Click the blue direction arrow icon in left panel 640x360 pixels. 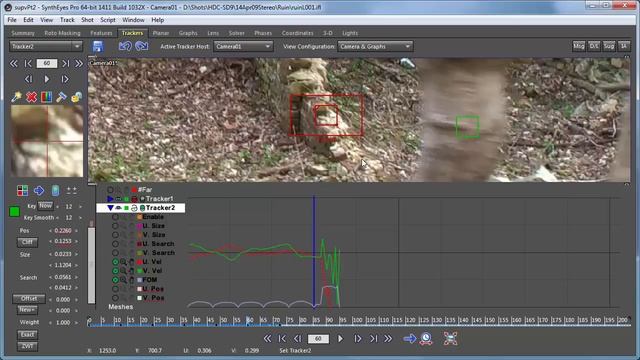(39, 190)
